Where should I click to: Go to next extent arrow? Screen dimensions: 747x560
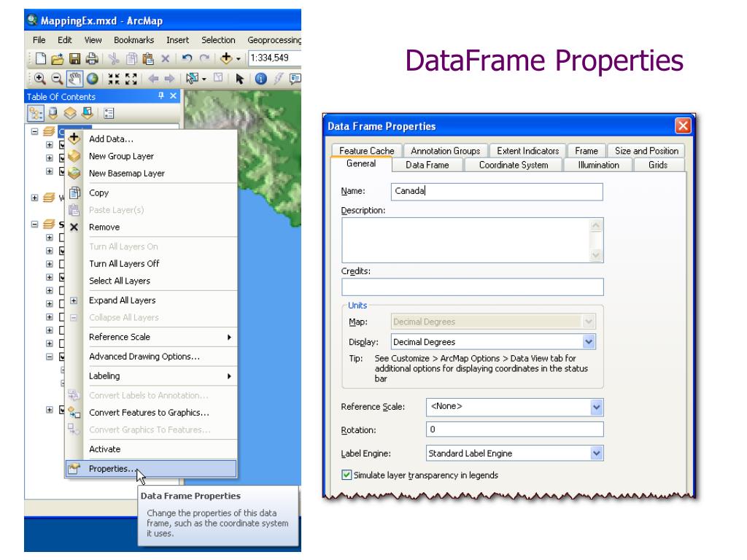[x=169, y=79]
